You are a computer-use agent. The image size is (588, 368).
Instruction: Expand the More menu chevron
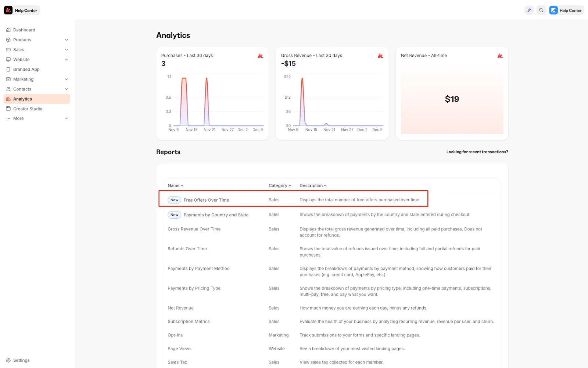point(67,118)
